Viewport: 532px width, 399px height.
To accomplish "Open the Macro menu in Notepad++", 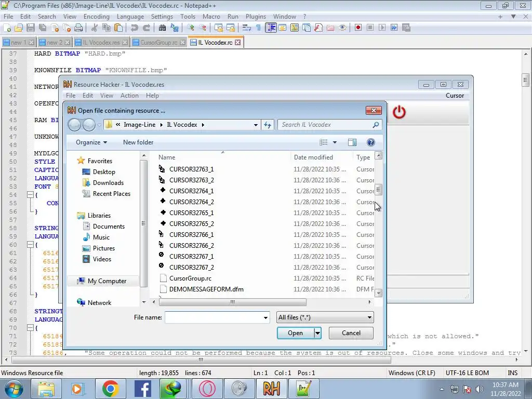I will point(211,17).
